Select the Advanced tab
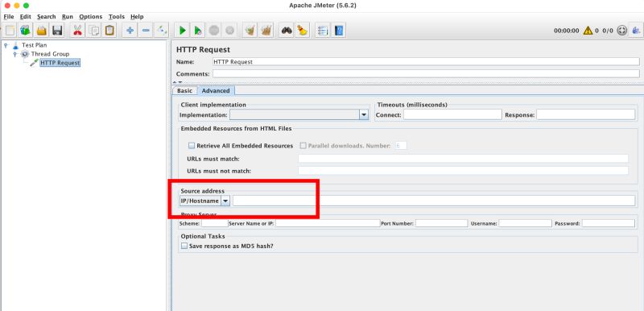644x311 pixels. [216, 91]
